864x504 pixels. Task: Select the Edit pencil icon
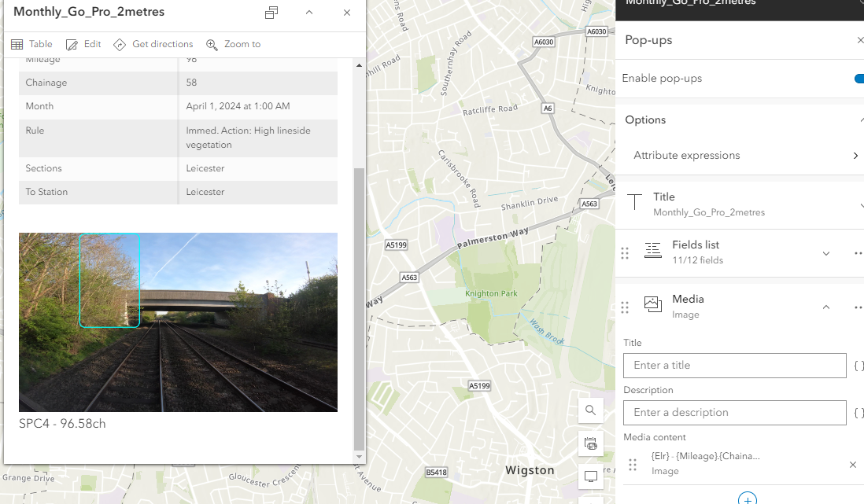[83, 43]
